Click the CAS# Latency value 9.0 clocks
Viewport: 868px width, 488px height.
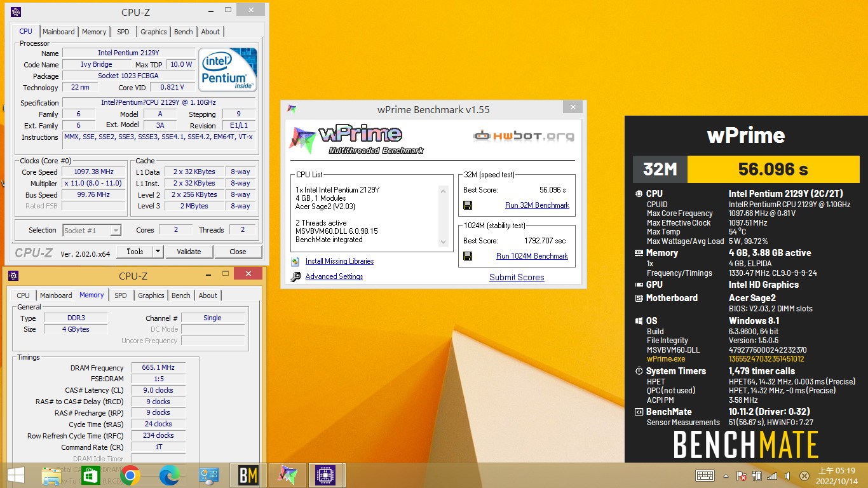(x=158, y=390)
